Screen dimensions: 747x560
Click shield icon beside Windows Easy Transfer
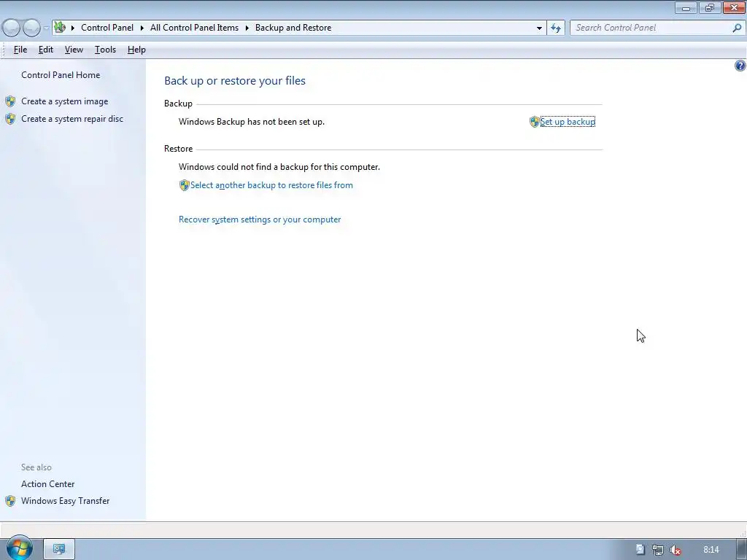(10, 501)
